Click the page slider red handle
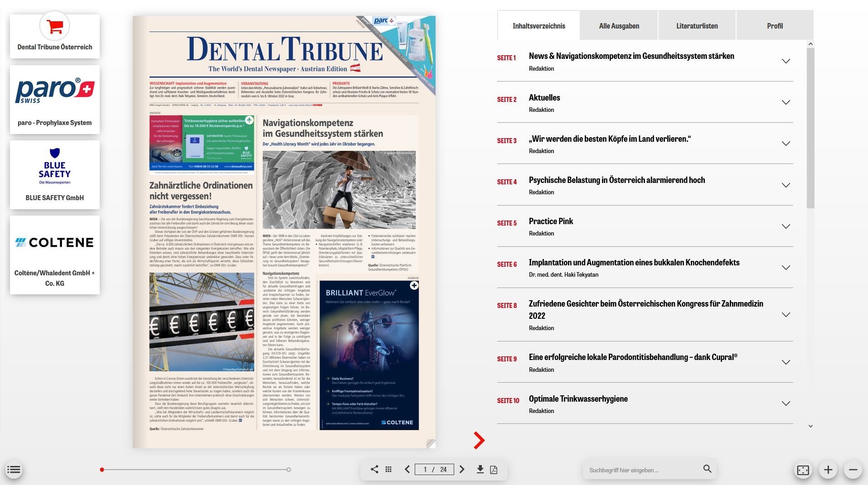The height and width of the screenshot is (485, 868). click(x=102, y=470)
